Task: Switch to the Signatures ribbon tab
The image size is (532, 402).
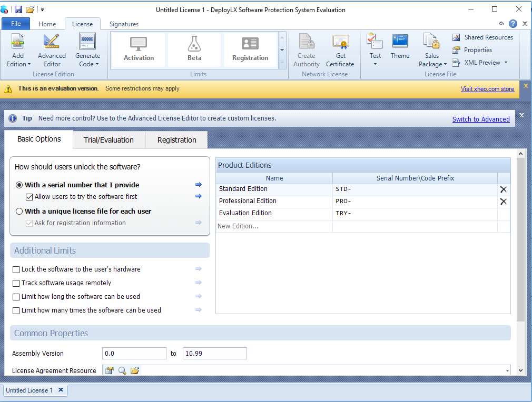Action: (x=124, y=24)
